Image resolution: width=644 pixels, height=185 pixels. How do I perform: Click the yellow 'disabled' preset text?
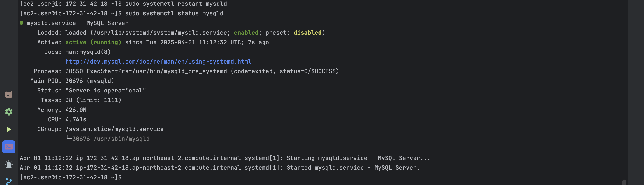(x=308, y=33)
